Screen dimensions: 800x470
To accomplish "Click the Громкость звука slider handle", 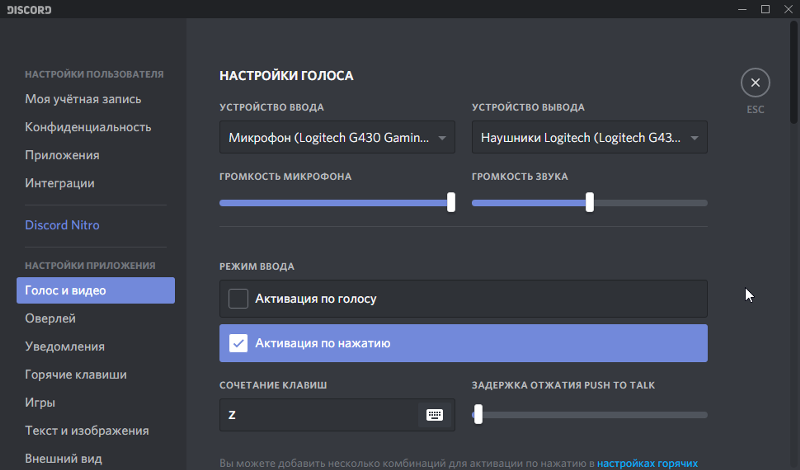I will coord(590,203).
